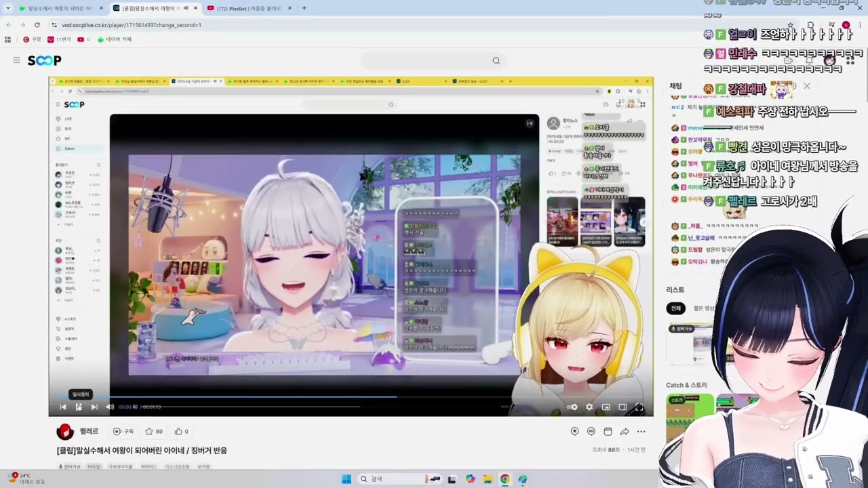Open Chrome from the taskbar
868x488 pixels.
[x=505, y=479]
